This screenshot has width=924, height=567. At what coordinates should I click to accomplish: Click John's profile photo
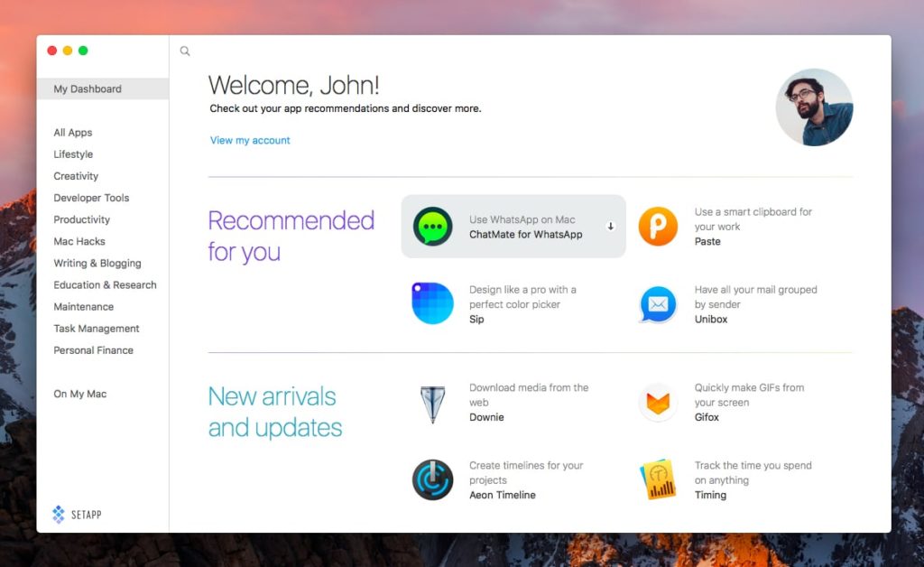[815, 107]
